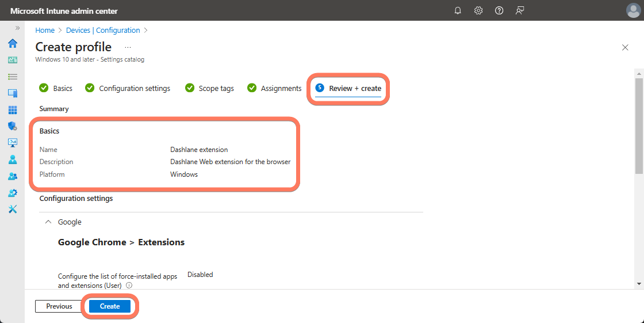Click info icon beside force-installed extensions setting
Viewport: 644px width, 323px height.
(129, 285)
